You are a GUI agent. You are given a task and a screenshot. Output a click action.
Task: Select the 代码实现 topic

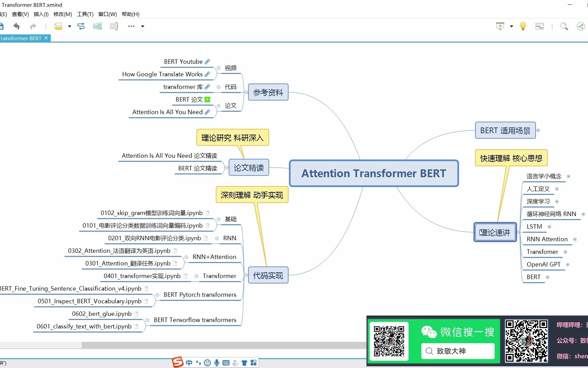(268, 275)
